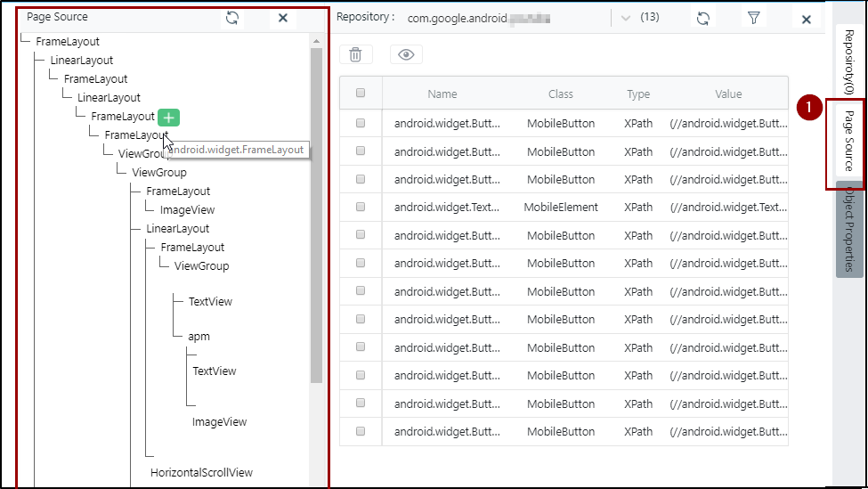
Task: Select the apm node in tree
Action: 199,337
